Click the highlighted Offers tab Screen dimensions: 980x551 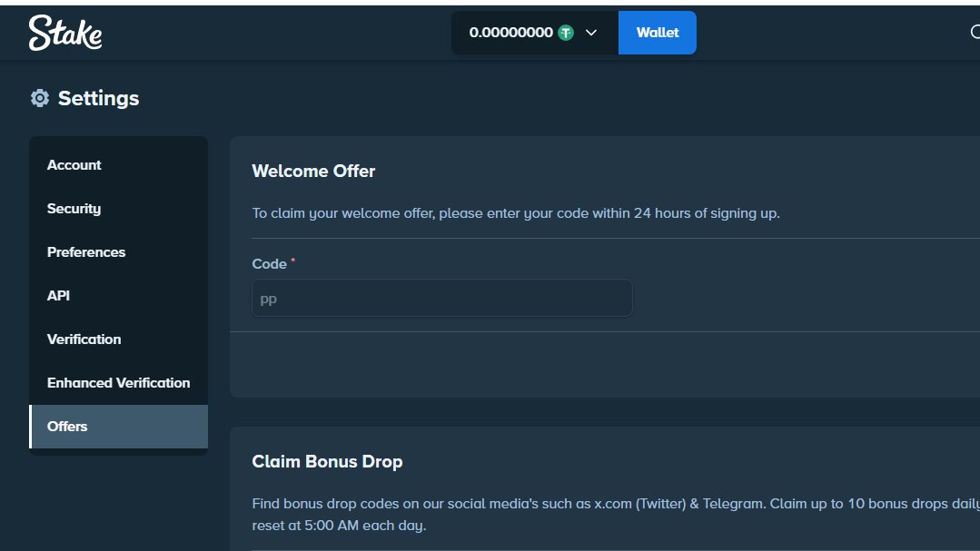118,427
